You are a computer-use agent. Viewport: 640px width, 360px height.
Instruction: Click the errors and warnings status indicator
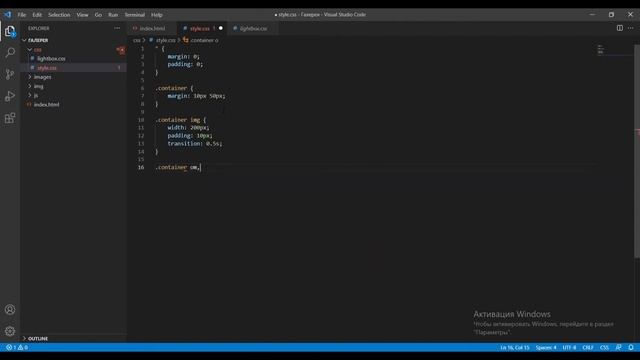tap(17, 347)
